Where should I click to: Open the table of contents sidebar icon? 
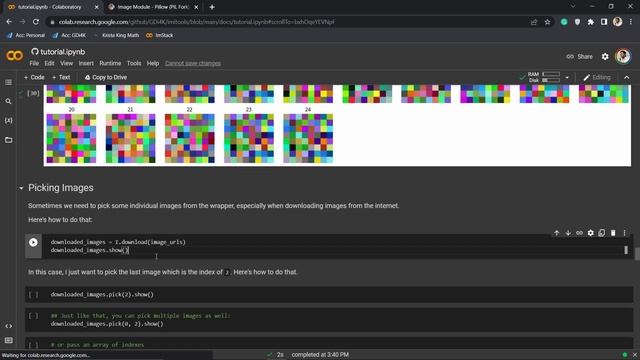coord(8,82)
